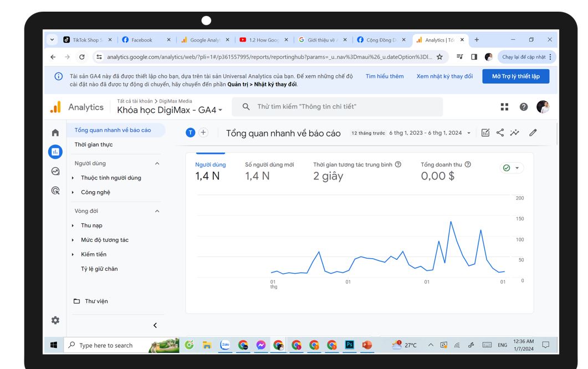Select the Tổng doanh thu metric

coord(446,171)
